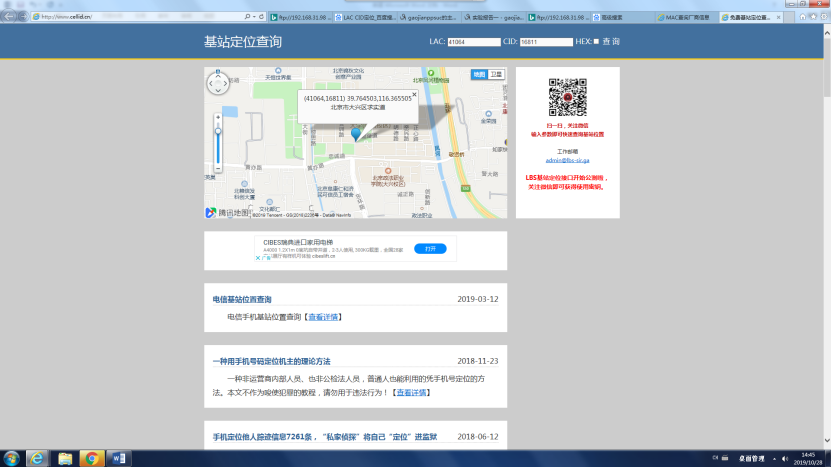Viewport: 831px width, 468px height.
Task: Switch to LAC CID定位 tab
Action: point(365,17)
